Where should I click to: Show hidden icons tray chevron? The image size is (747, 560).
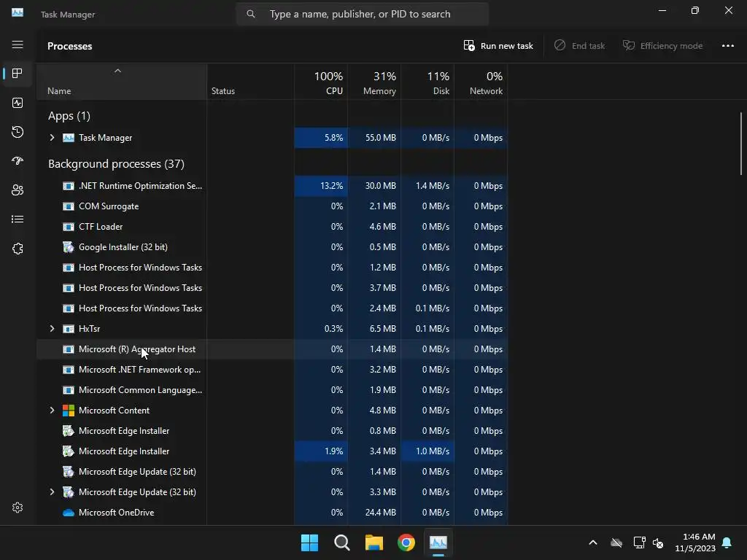[x=593, y=542]
